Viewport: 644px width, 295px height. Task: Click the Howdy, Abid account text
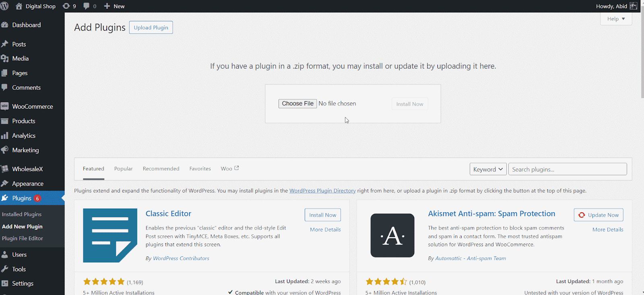(x=611, y=6)
